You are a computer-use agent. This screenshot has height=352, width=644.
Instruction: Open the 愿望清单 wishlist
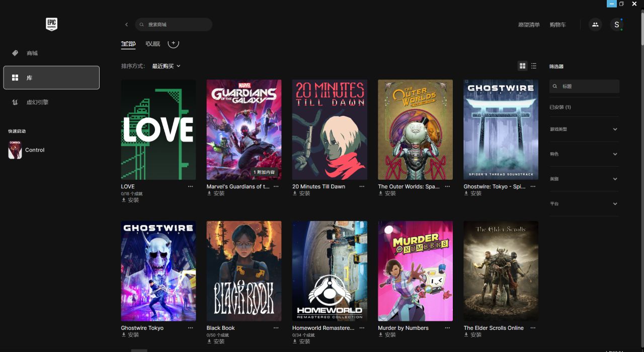529,25
